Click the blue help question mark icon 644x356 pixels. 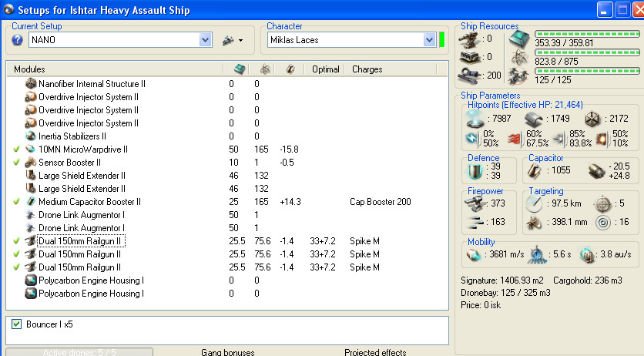tap(18, 40)
